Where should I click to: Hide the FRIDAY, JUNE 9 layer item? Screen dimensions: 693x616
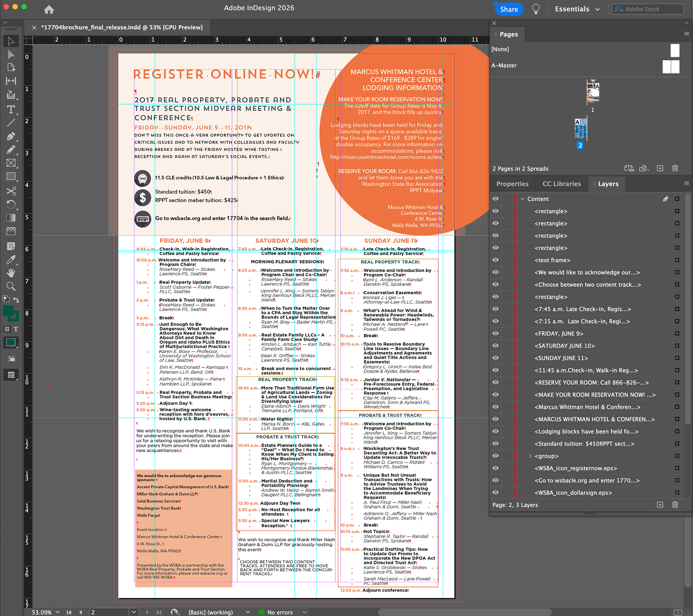click(x=496, y=333)
